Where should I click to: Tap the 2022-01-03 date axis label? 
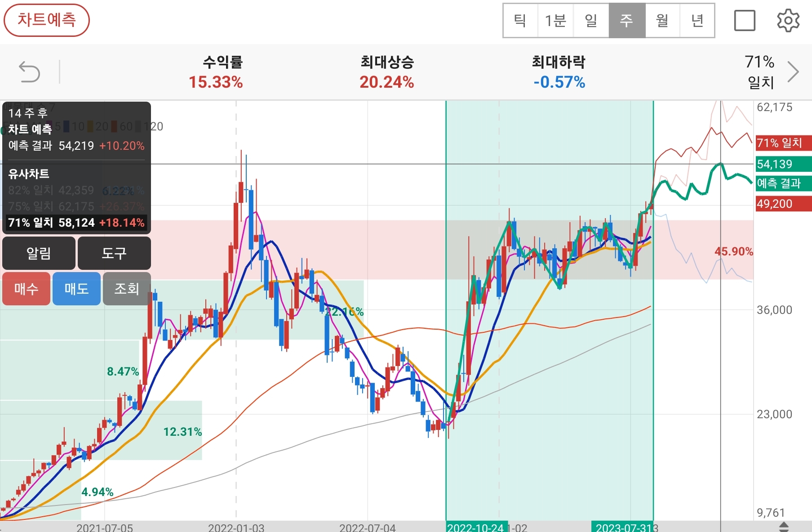[236, 528]
